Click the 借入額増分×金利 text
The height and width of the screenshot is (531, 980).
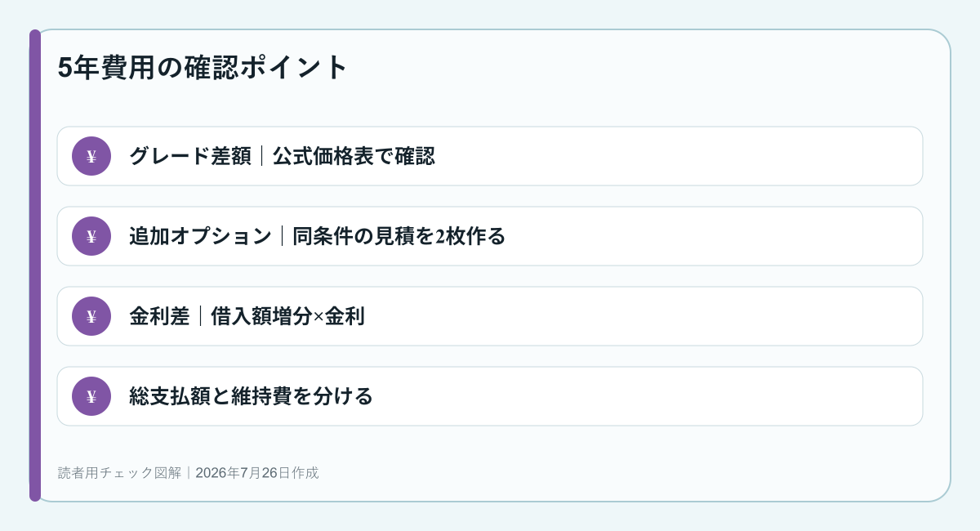coord(287,316)
